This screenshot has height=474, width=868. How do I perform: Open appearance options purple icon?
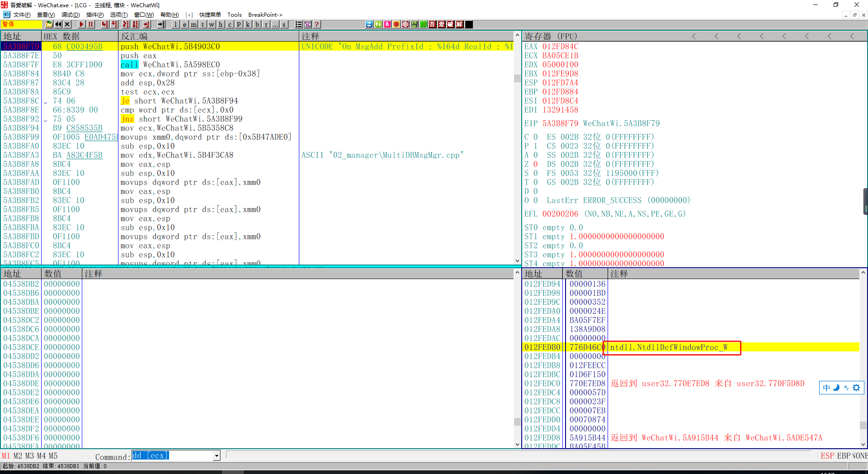[307, 24]
